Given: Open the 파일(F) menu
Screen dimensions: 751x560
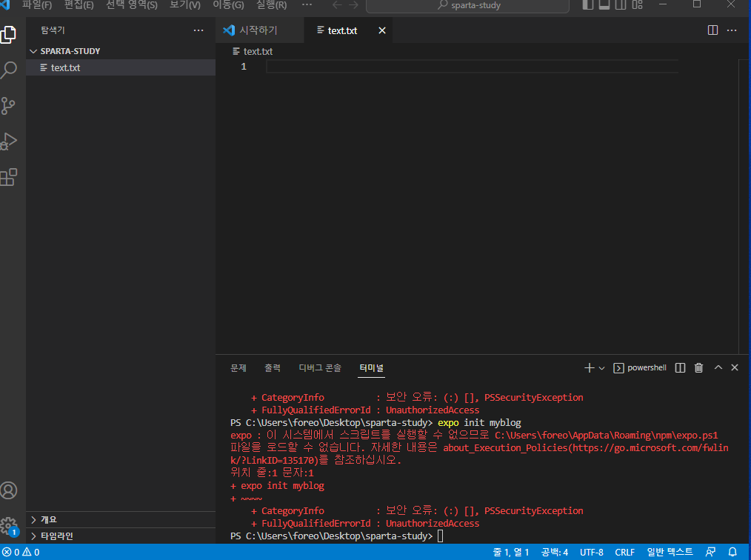Looking at the screenshot, I should click(37, 5).
